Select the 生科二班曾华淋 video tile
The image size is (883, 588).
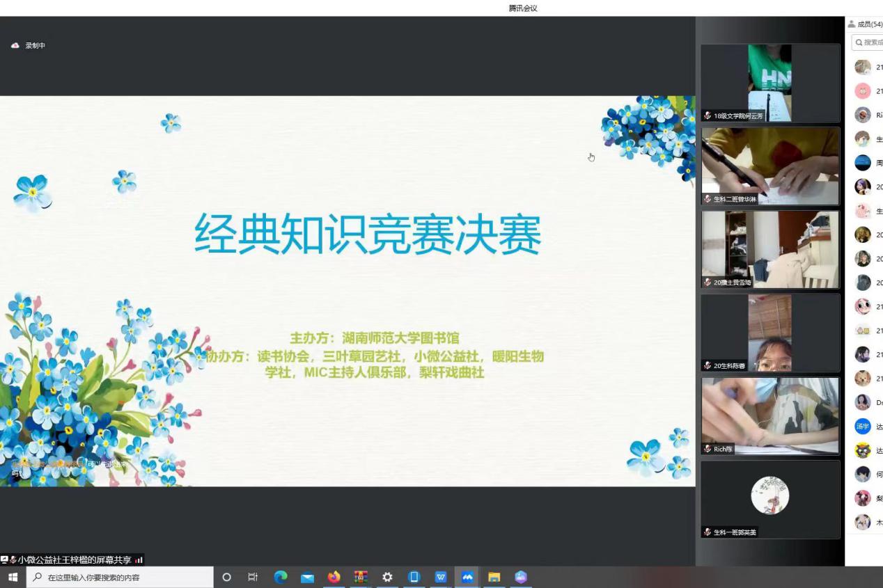[x=769, y=166]
